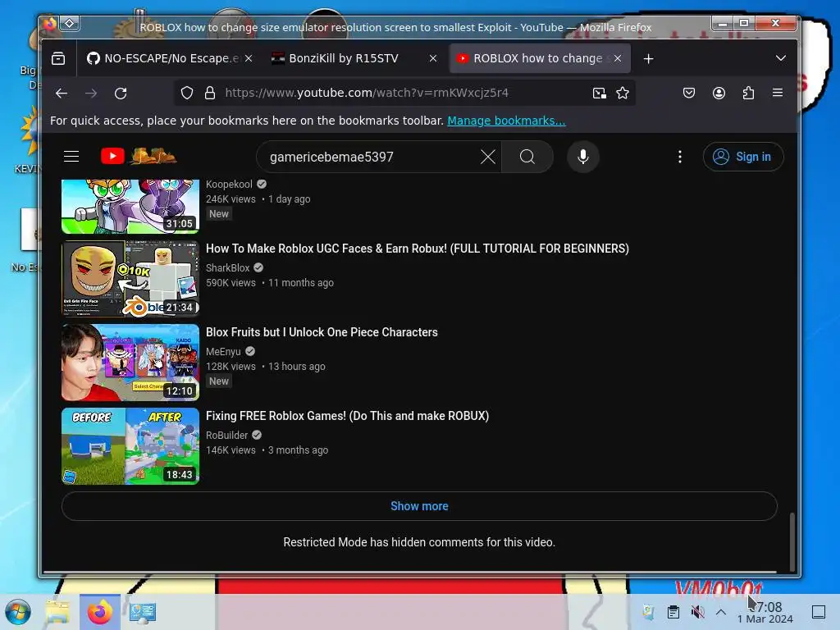Open Firefox account icon
The height and width of the screenshot is (630, 840).
pos(719,94)
